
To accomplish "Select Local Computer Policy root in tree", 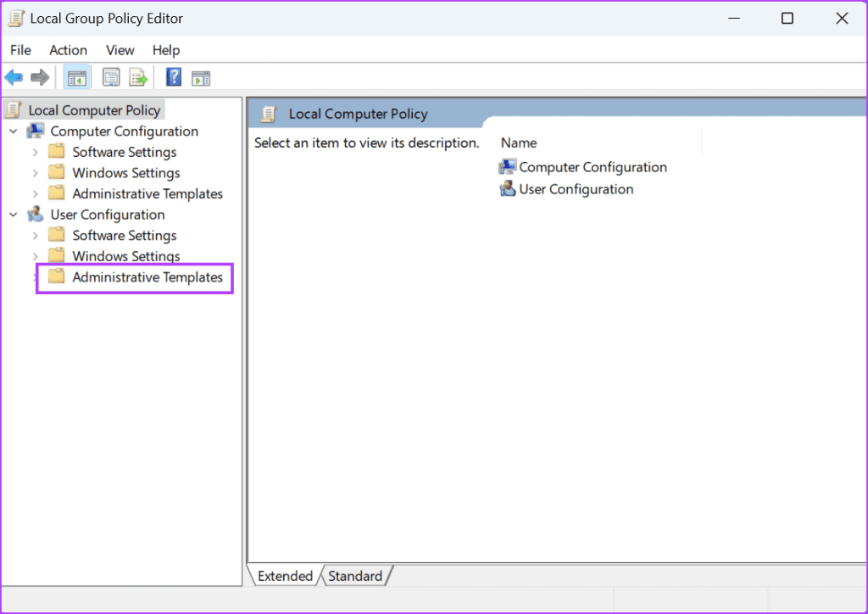I will pos(94,110).
